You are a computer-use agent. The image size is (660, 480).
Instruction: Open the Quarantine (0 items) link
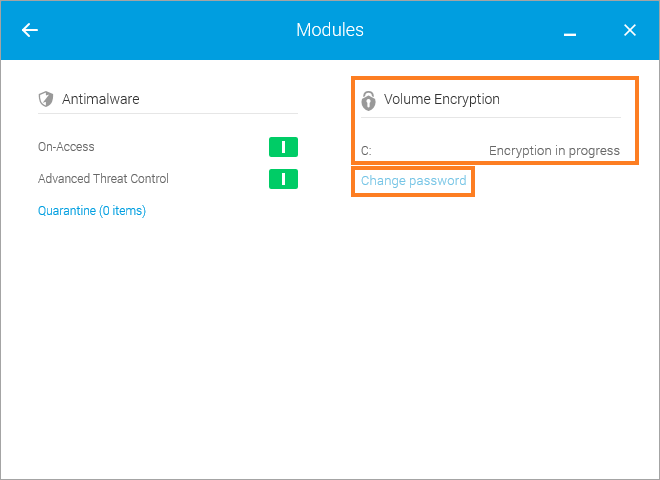92,211
